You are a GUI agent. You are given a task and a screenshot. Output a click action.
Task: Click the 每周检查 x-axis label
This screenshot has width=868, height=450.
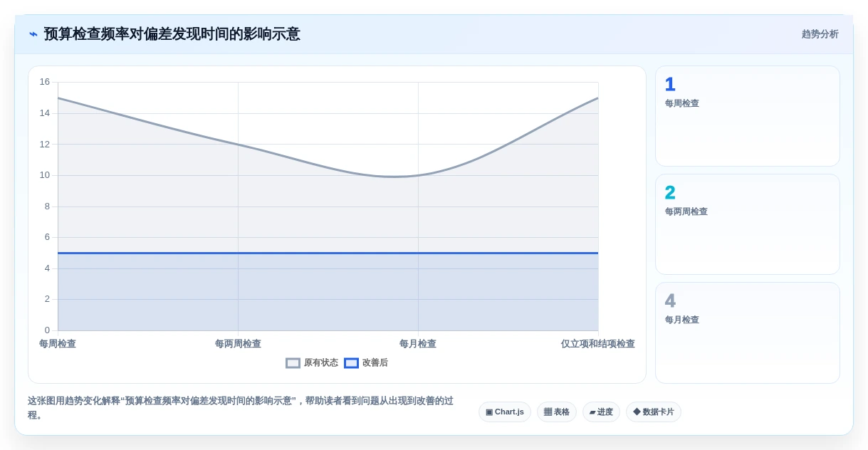point(58,343)
